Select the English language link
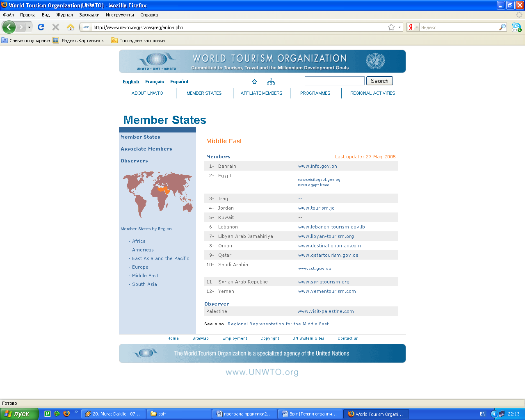 coord(131,82)
